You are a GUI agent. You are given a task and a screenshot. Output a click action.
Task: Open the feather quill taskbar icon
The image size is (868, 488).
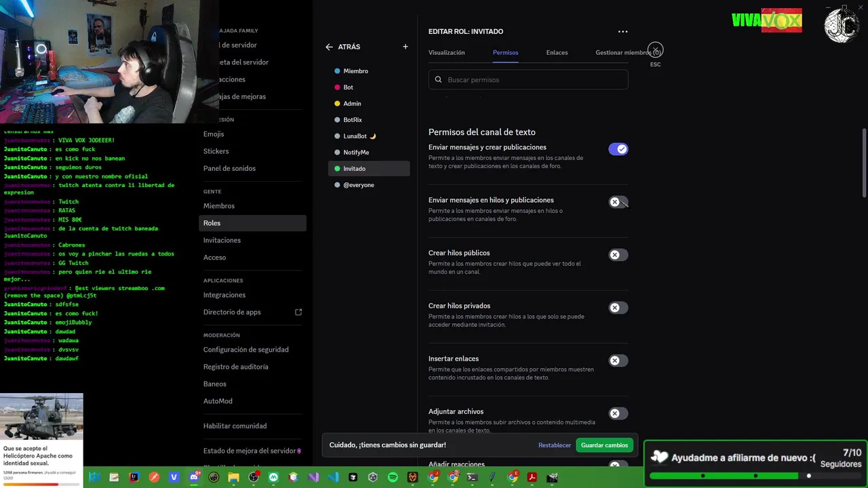(x=492, y=477)
